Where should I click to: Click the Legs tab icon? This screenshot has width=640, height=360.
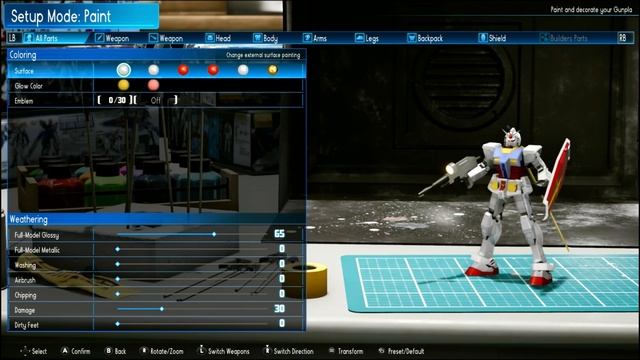[x=359, y=38]
